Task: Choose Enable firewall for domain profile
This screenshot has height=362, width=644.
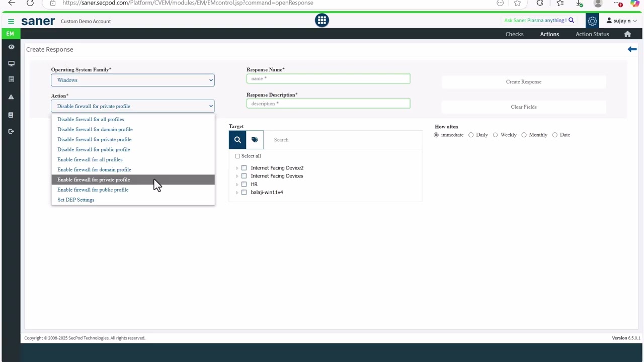Action: (x=133, y=170)
